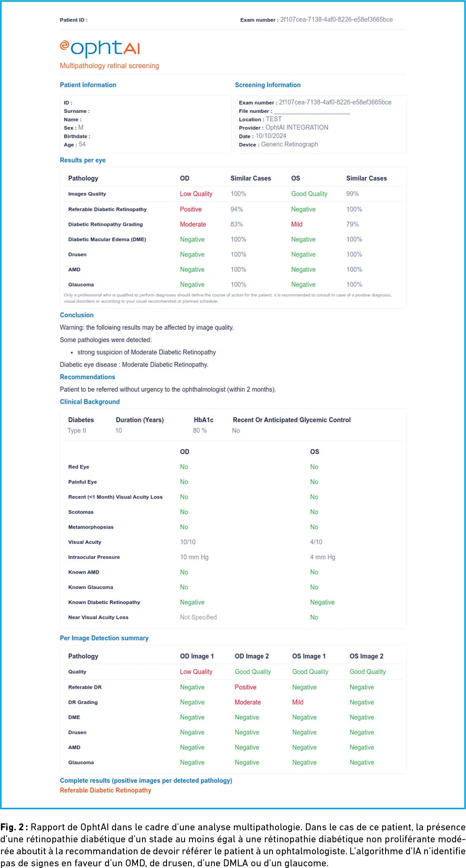The width and height of the screenshot is (466, 868).
Task: Click Positive under OD Image 2 Referable DR
Action: point(245,687)
